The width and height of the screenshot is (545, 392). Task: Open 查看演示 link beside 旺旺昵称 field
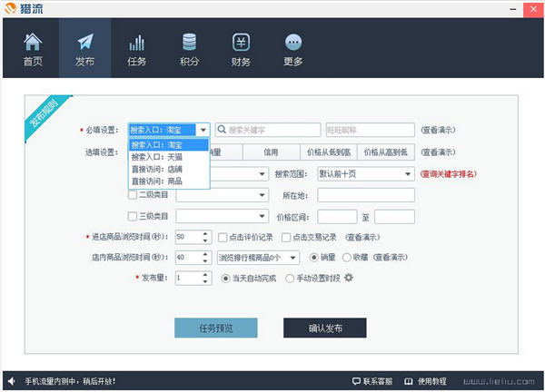[438, 130]
